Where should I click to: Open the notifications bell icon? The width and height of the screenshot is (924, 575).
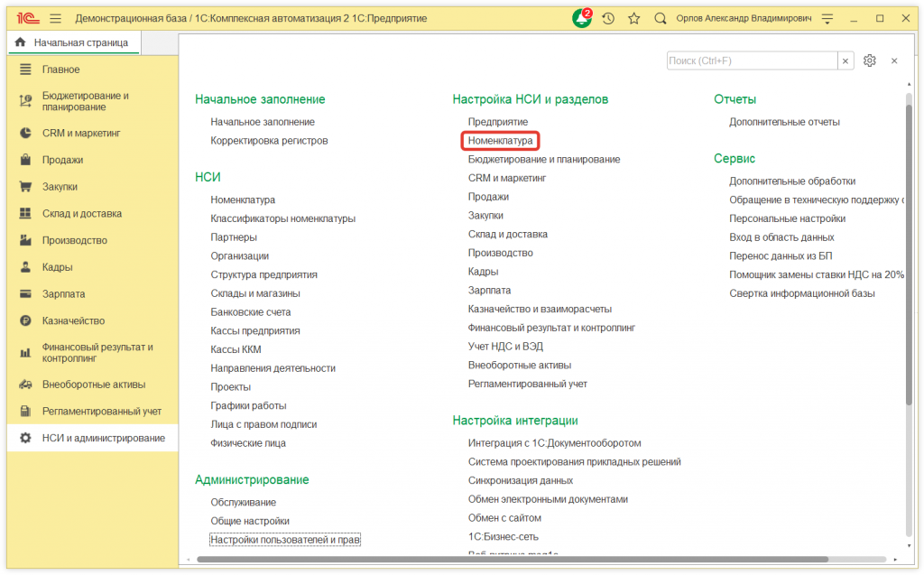(582, 18)
